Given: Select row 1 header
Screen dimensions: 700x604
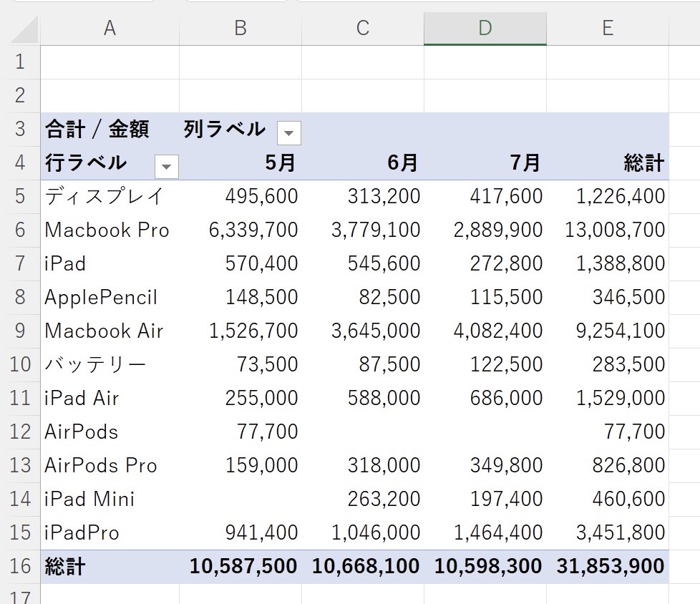Looking at the screenshot, I should pos(20,62).
